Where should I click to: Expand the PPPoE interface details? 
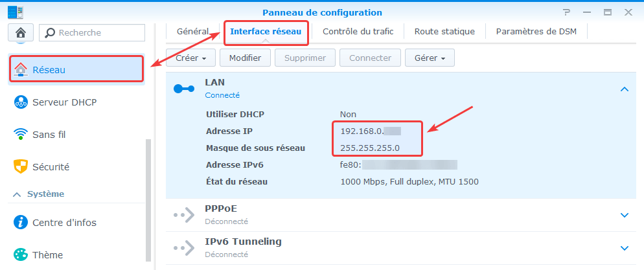624,215
